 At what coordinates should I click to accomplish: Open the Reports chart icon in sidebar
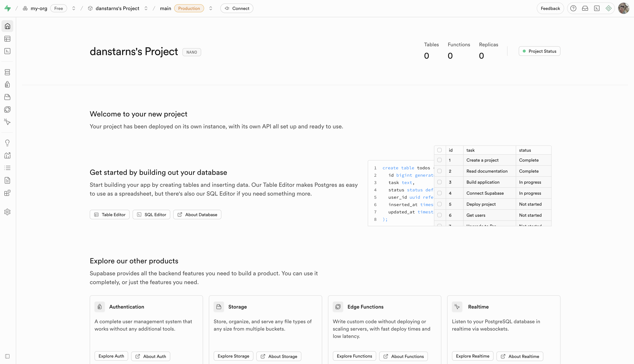tap(7, 155)
